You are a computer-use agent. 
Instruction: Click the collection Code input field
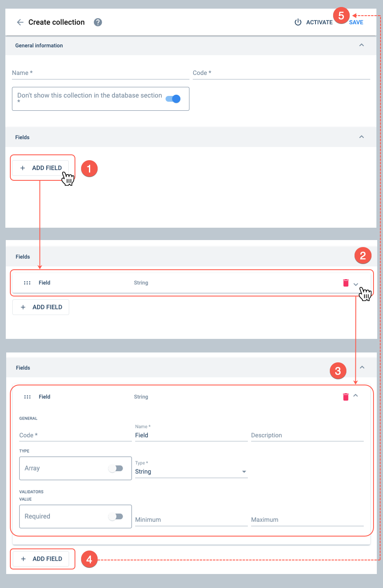[x=281, y=73]
